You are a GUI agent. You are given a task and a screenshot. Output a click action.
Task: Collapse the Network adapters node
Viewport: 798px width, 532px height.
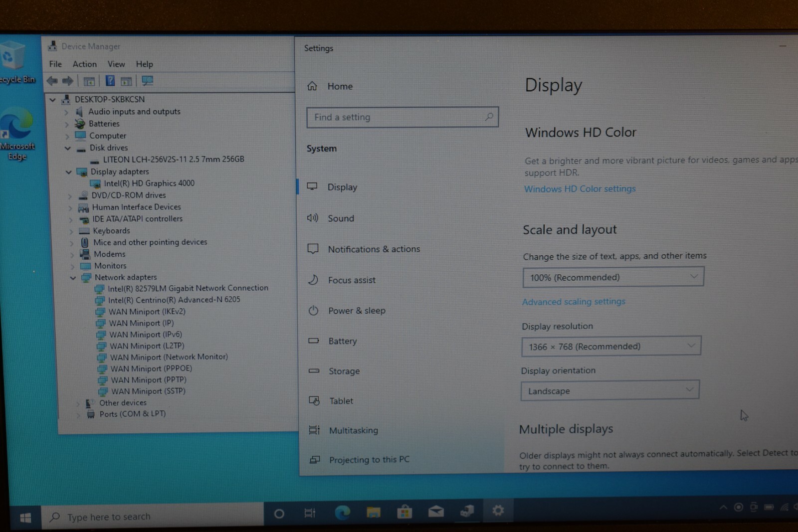pos(73,278)
